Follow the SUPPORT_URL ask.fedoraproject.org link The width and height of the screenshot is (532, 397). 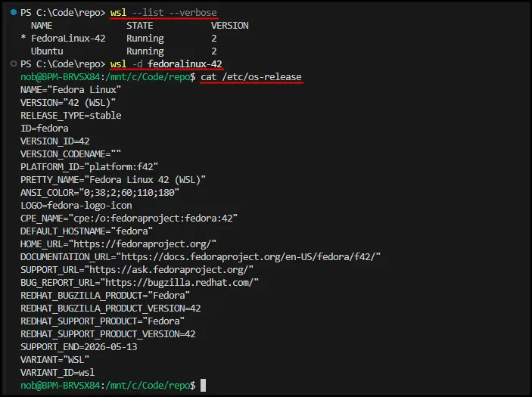click(171, 269)
